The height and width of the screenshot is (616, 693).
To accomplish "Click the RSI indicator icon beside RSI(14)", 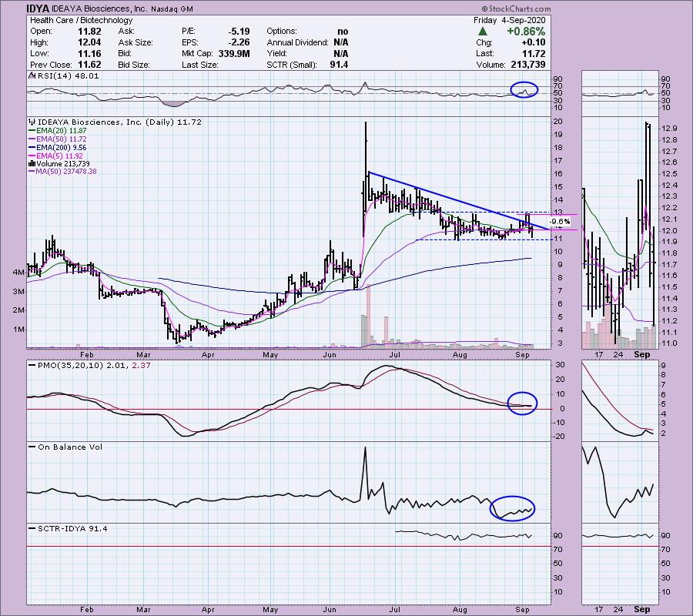I will 32,75.
